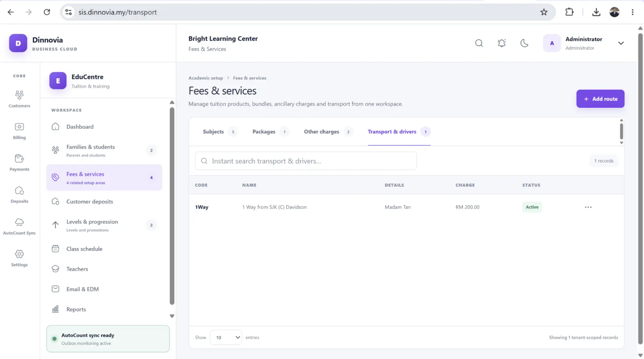Open browser downloads
644x359 pixels.
click(596, 12)
